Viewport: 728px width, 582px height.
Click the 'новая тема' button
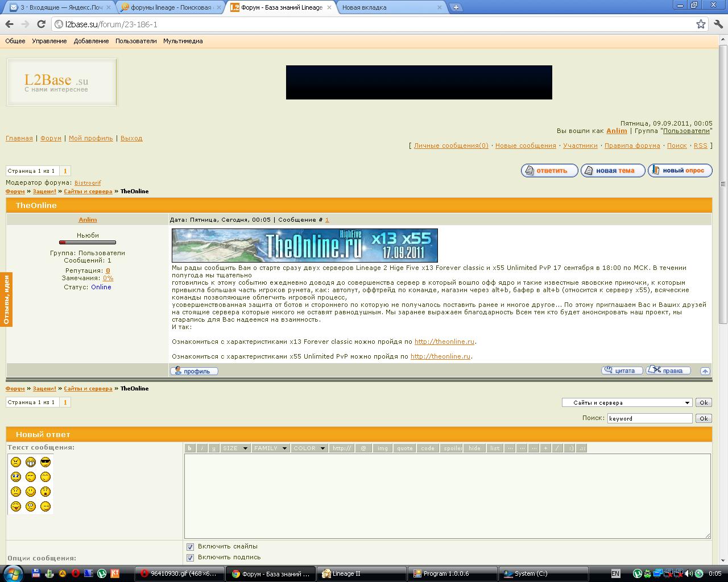click(x=613, y=171)
